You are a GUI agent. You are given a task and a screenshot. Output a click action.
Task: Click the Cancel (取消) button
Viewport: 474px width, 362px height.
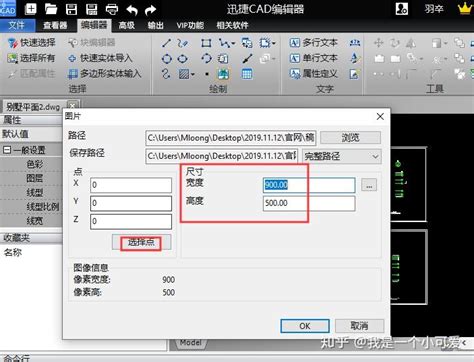(x=359, y=326)
